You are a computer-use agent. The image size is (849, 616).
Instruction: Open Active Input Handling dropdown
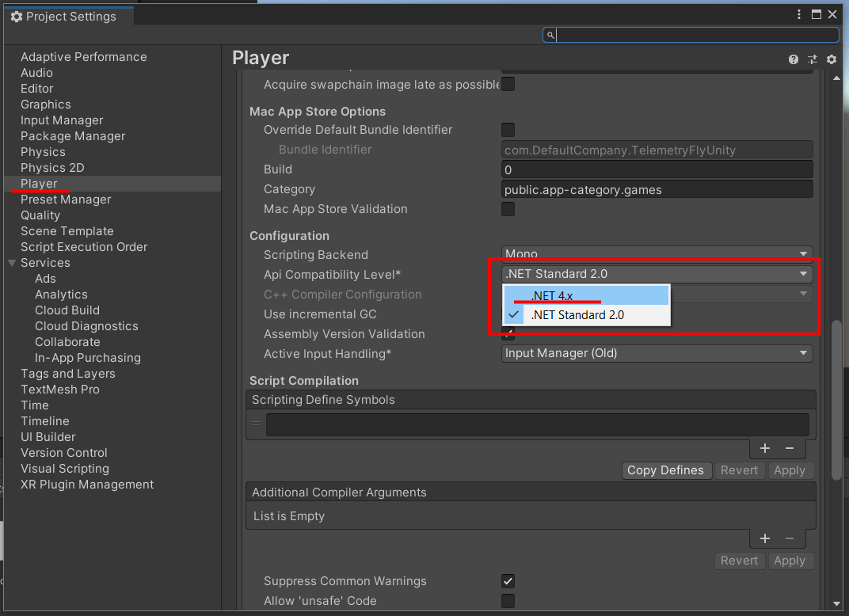657,353
